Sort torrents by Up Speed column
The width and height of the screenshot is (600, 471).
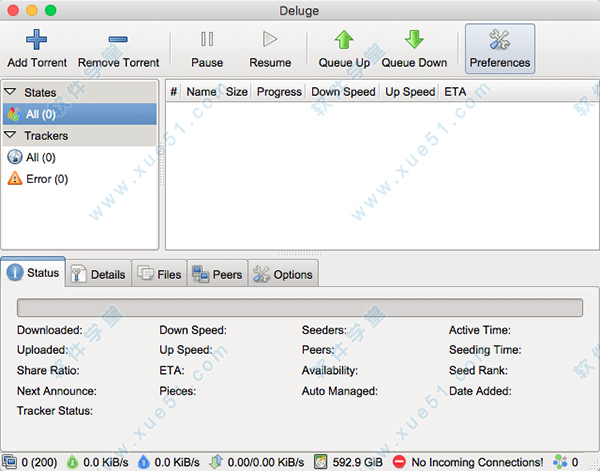tap(410, 91)
